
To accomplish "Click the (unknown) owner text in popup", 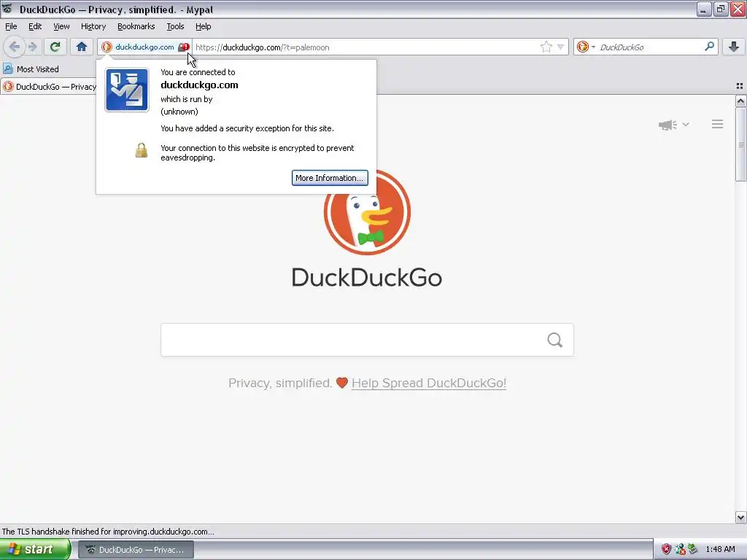I will pos(179,112).
